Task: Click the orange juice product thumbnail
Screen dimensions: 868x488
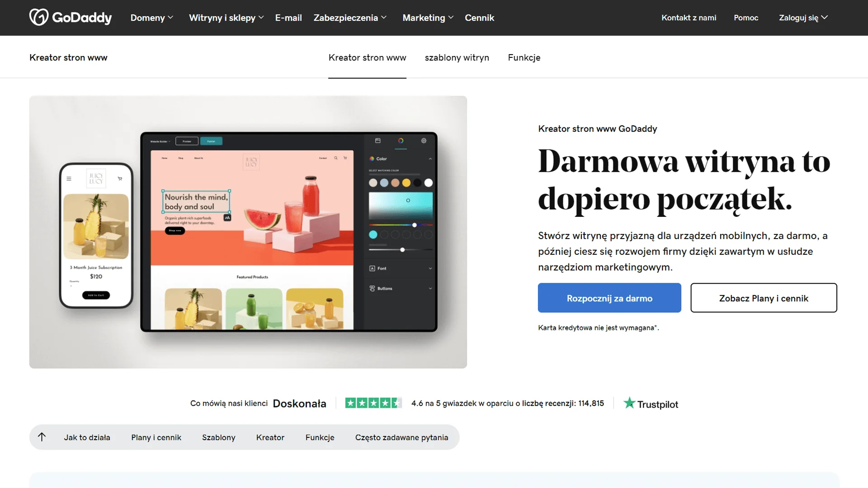Action: pyautogui.click(x=315, y=309)
